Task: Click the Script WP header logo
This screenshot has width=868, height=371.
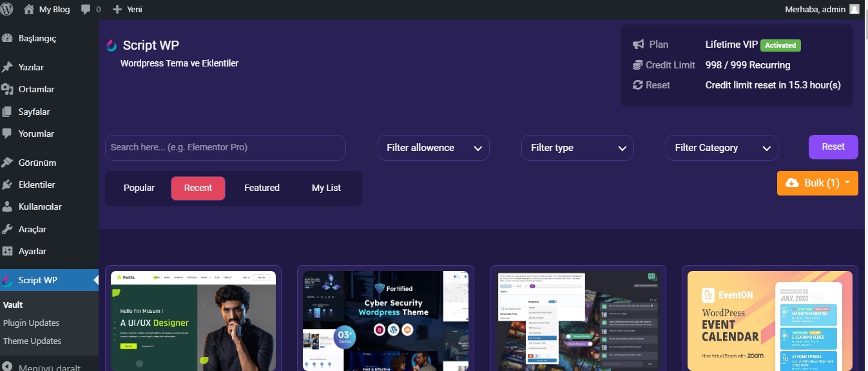Action: click(x=112, y=45)
